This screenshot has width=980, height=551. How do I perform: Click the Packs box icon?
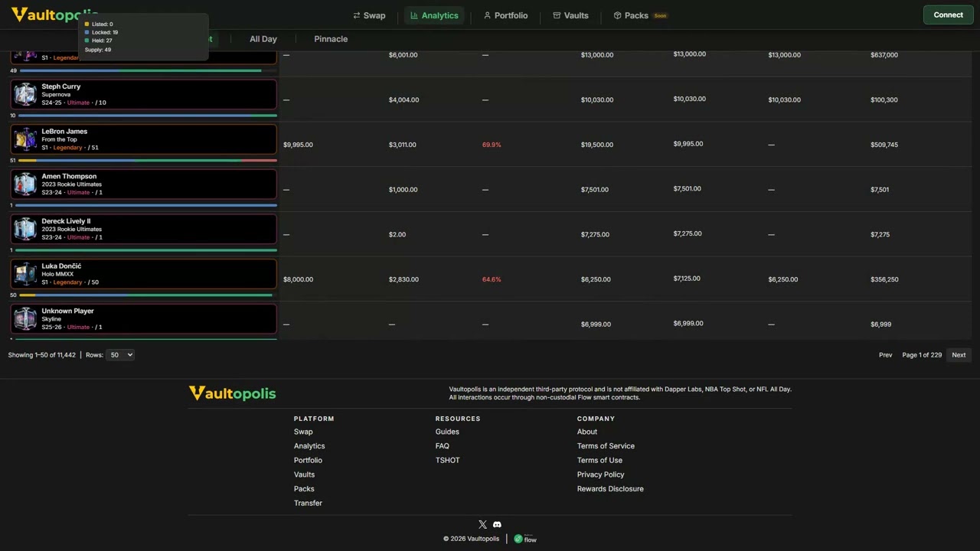click(x=617, y=15)
